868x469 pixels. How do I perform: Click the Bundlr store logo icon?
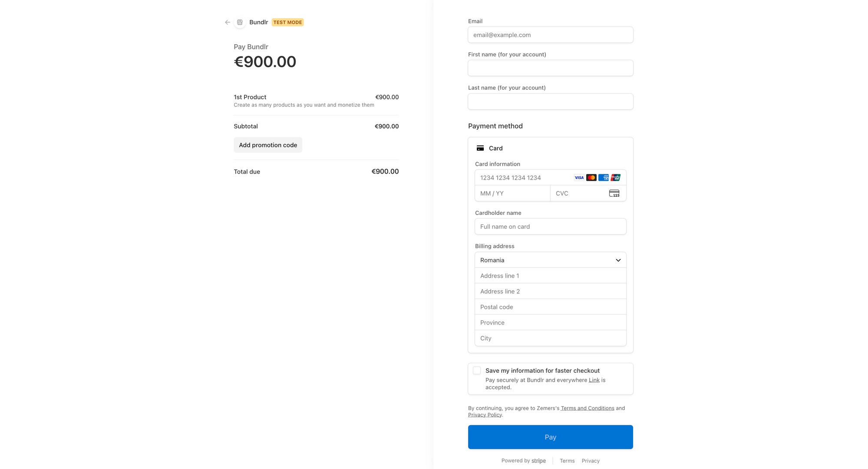240,22
